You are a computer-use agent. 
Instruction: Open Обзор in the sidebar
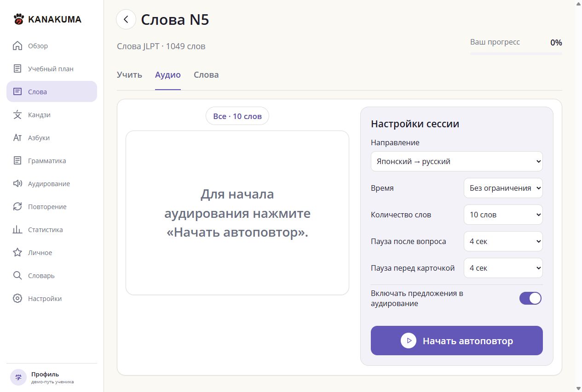[52, 46]
